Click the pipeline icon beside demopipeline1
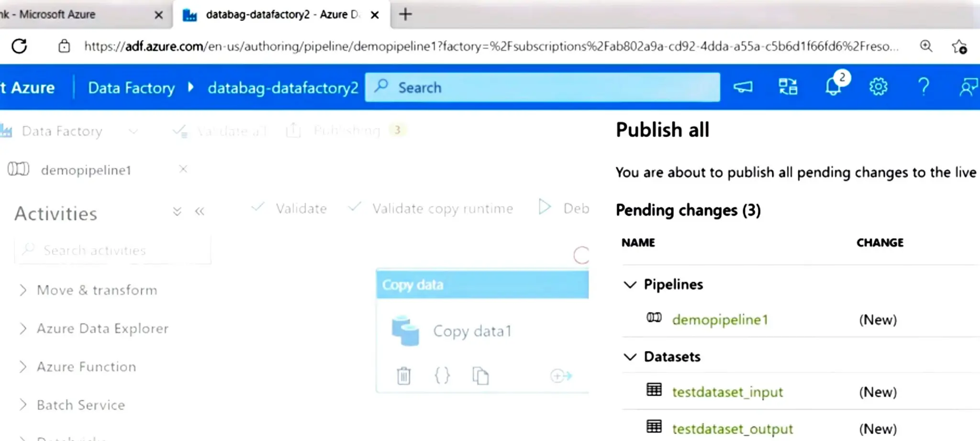The image size is (980, 441). click(x=654, y=318)
